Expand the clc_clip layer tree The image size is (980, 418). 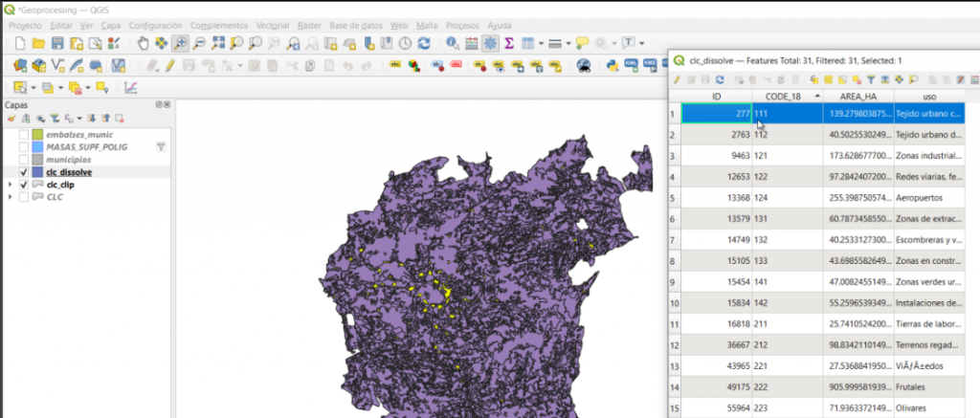tap(11, 185)
